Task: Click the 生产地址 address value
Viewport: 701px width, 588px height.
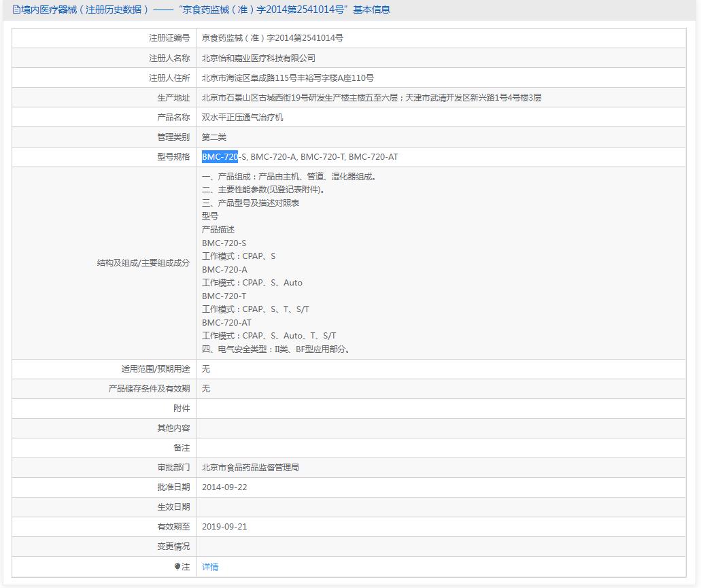Action: pyautogui.click(x=371, y=98)
